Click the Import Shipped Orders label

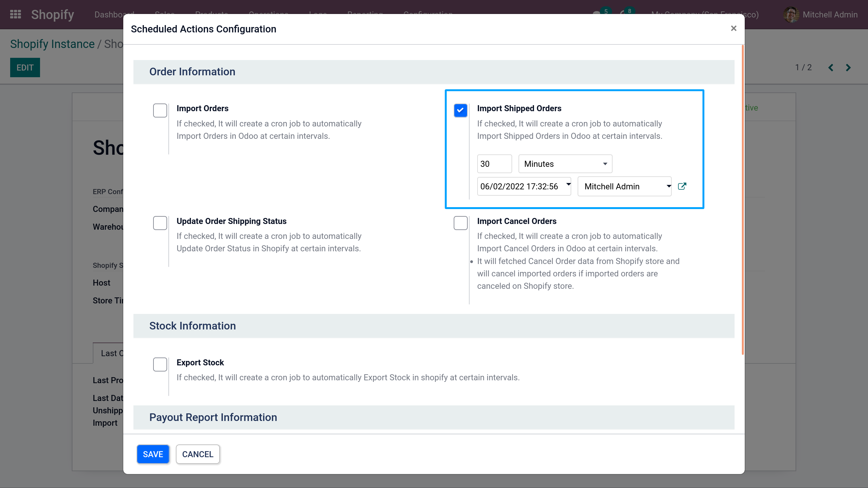coord(519,108)
